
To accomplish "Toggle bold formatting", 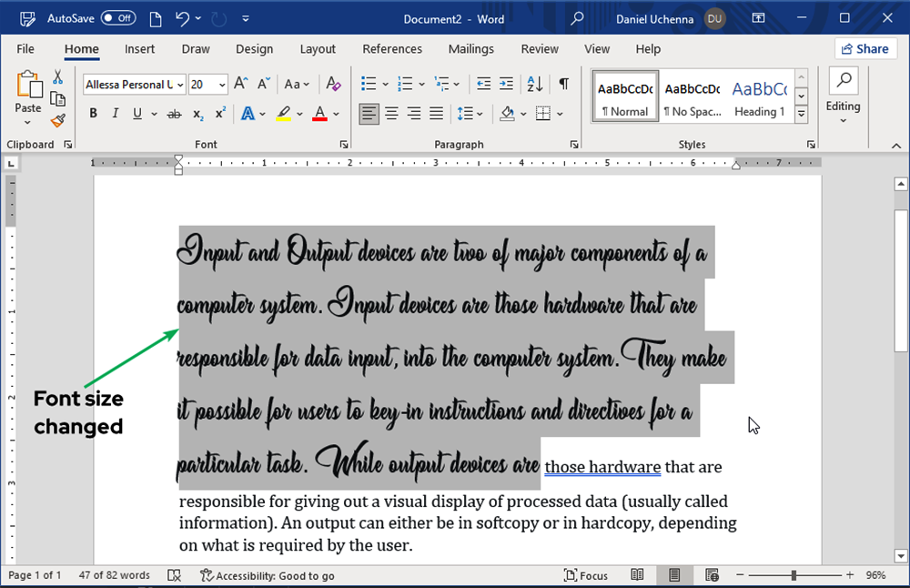I will coord(93,113).
